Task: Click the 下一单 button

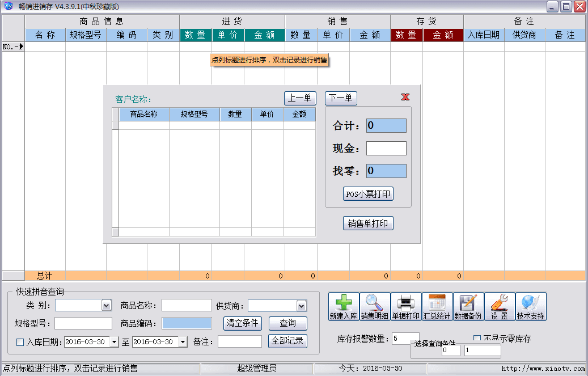Action: [341, 98]
